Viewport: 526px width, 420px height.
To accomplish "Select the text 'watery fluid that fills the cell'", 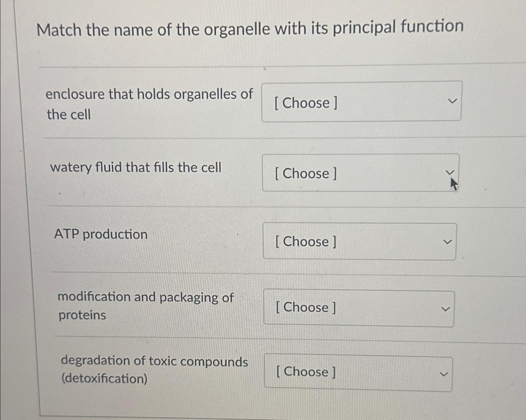I will [136, 168].
